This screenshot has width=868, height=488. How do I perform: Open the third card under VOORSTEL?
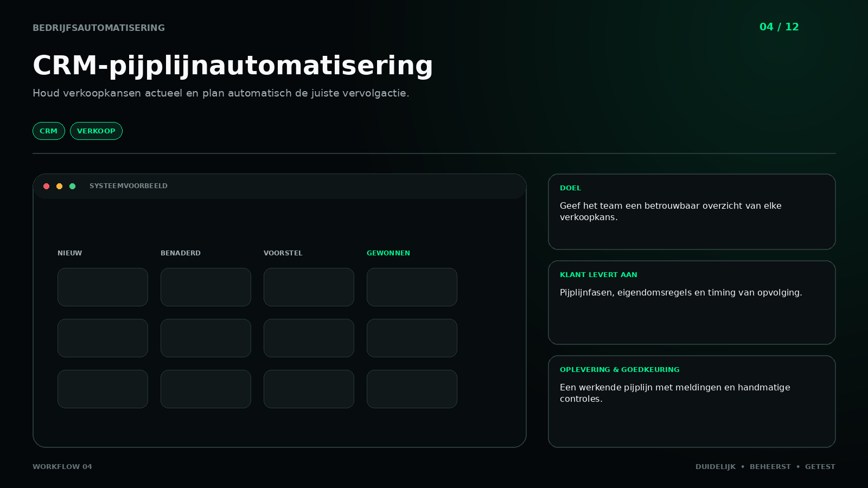point(309,389)
